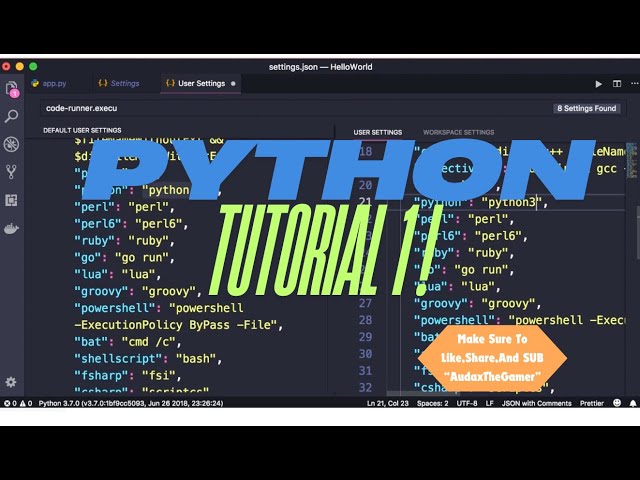This screenshot has height=480, width=640.
Task: Click the Run Code play icon
Action: tap(598, 84)
